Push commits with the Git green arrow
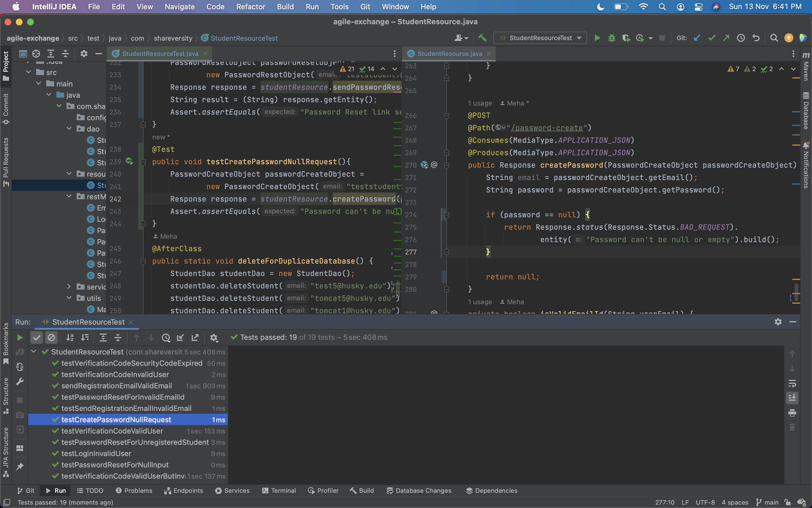 (726, 38)
